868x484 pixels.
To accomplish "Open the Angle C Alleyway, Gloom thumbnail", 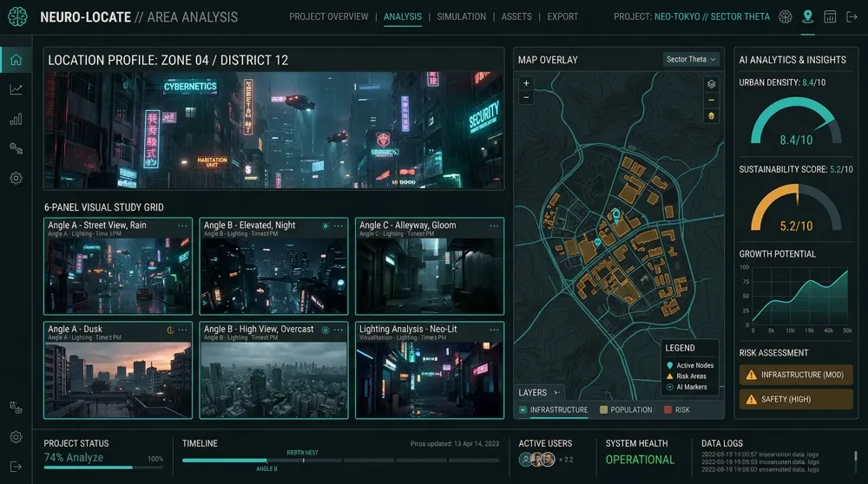I will coord(430,276).
